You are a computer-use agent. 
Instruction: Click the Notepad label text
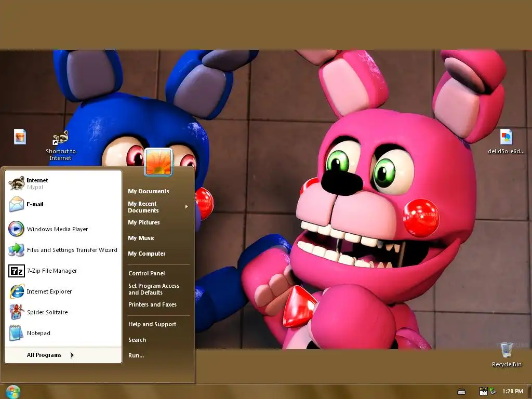(38, 333)
